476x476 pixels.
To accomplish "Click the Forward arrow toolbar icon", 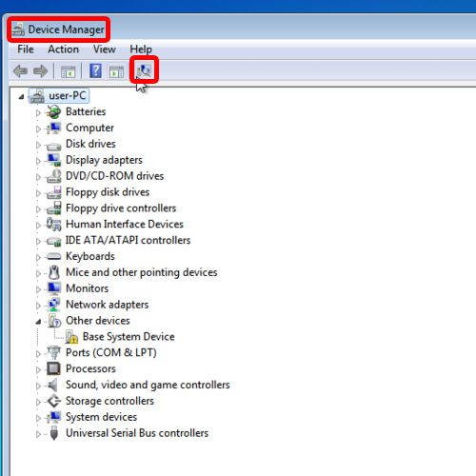I will click(x=40, y=71).
